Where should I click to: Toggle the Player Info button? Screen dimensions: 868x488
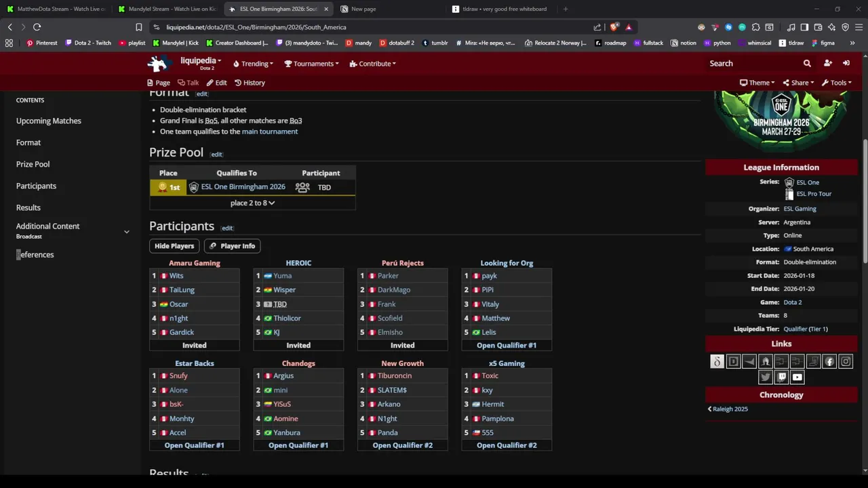pyautogui.click(x=232, y=246)
